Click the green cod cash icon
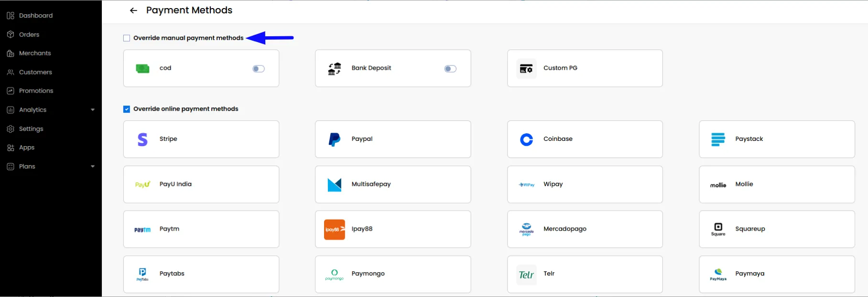 142,68
